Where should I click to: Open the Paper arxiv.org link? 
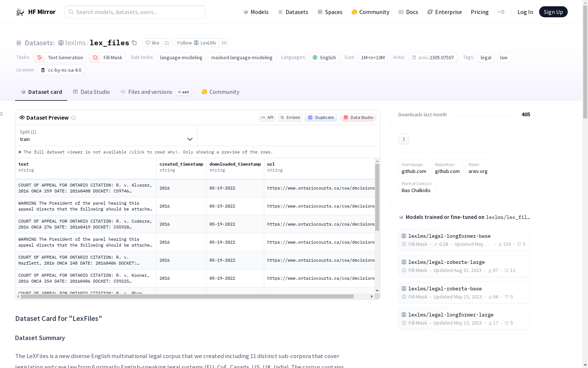pos(478,168)
